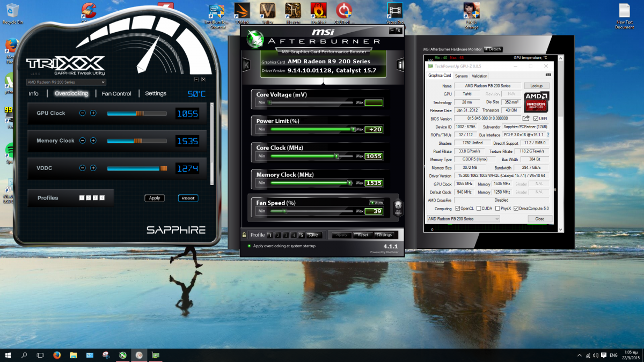644x362 pixels.
Task: Open the GPU-Z Sensors tab
Action: pyautogui.click(x=461, y=76)
